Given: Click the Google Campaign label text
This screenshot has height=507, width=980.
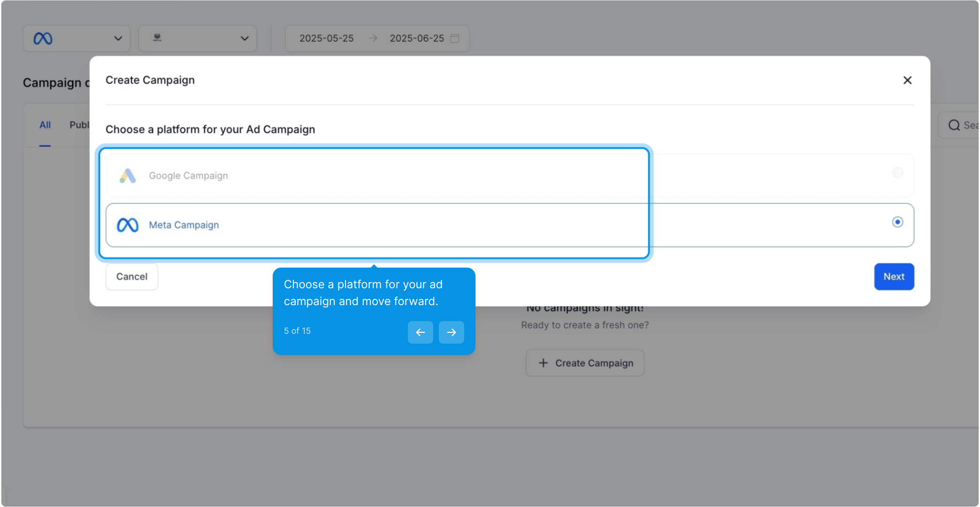Looking at the screenshot, I should (189, 176).
